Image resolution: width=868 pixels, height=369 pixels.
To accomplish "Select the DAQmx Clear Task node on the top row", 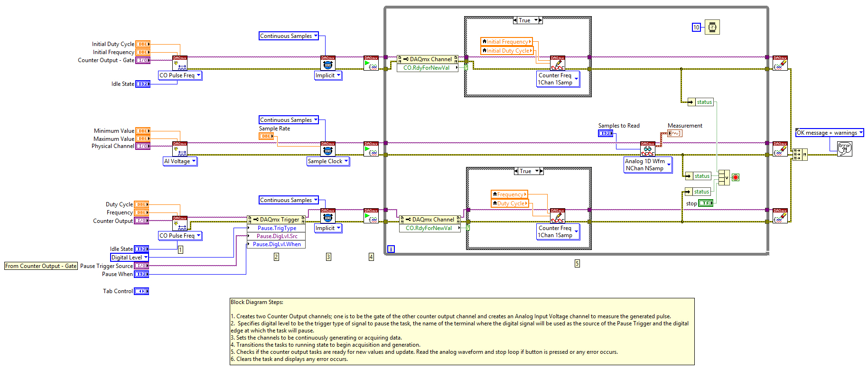I will click(x=780, y=63).
